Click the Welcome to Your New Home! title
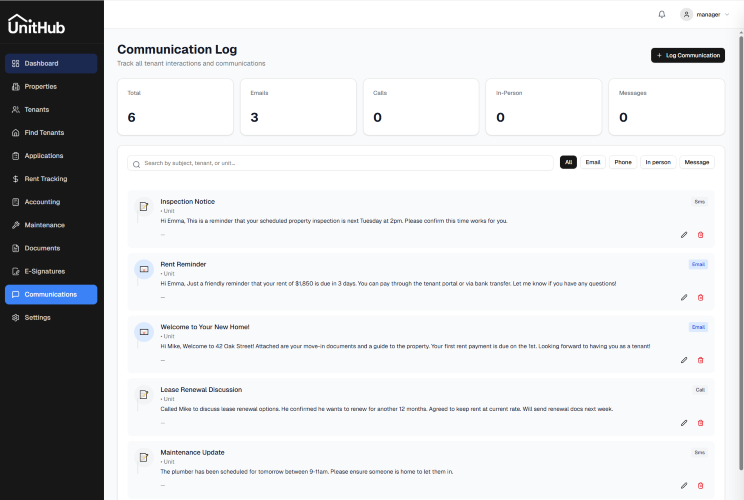This screenshot has width=744, height=500. click(x=205, y=327)
